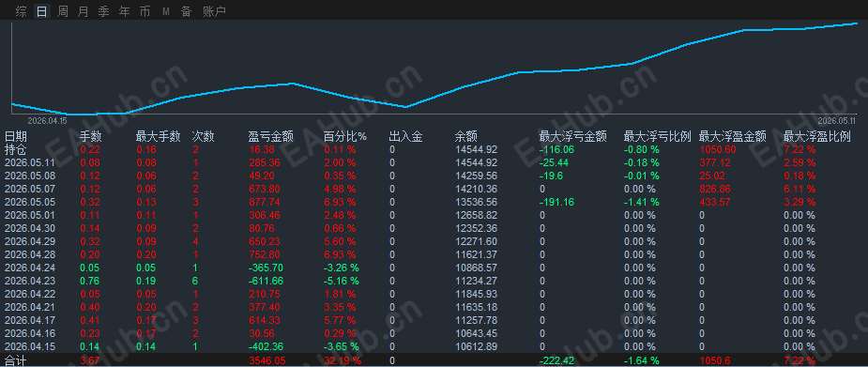Switch to the M tab
Screen dimensions: 868x367
pyautogui.click(x=165, y=11)
